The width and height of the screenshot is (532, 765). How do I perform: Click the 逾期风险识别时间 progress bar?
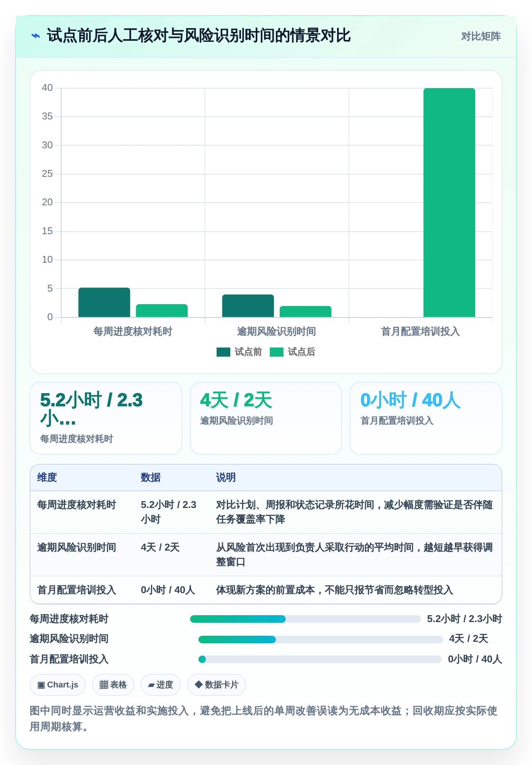(x=320, y=640)
